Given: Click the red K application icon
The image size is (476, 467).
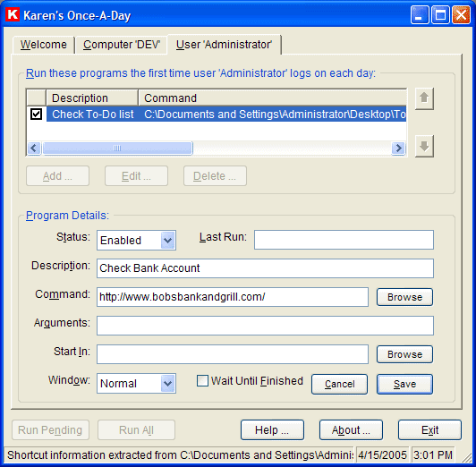Looking at the screenshot, I should [x=13, y=15].
